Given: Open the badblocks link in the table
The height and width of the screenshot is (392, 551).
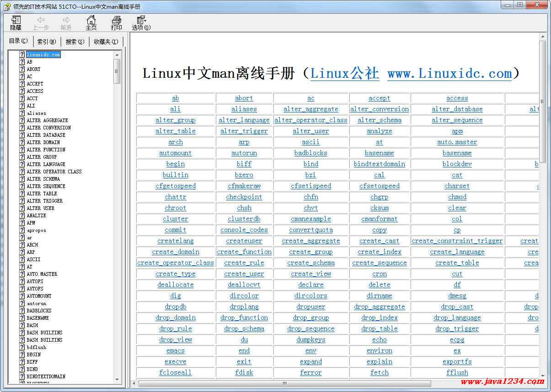Looking at the screenshot, I should pyautogui.click(x=311, y=153).
